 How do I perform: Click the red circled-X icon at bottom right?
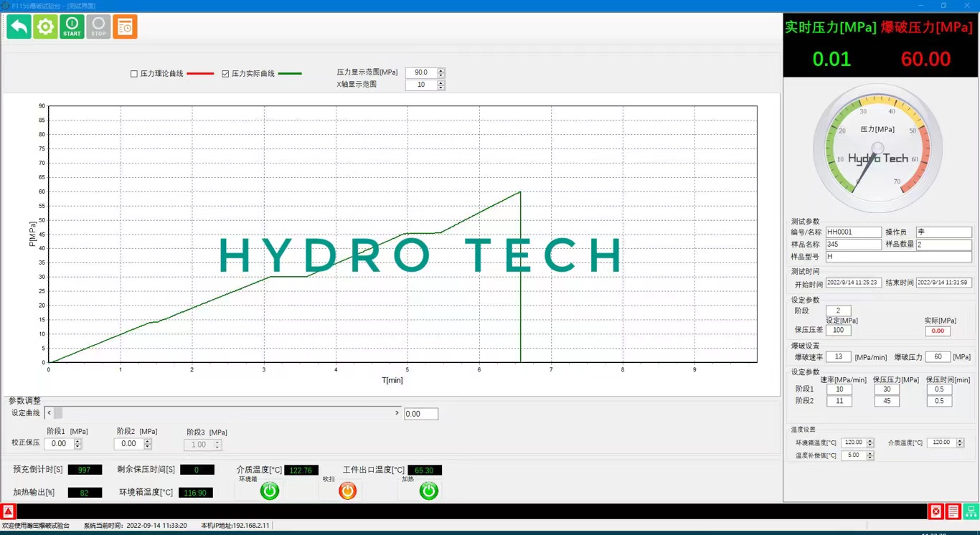936,511
